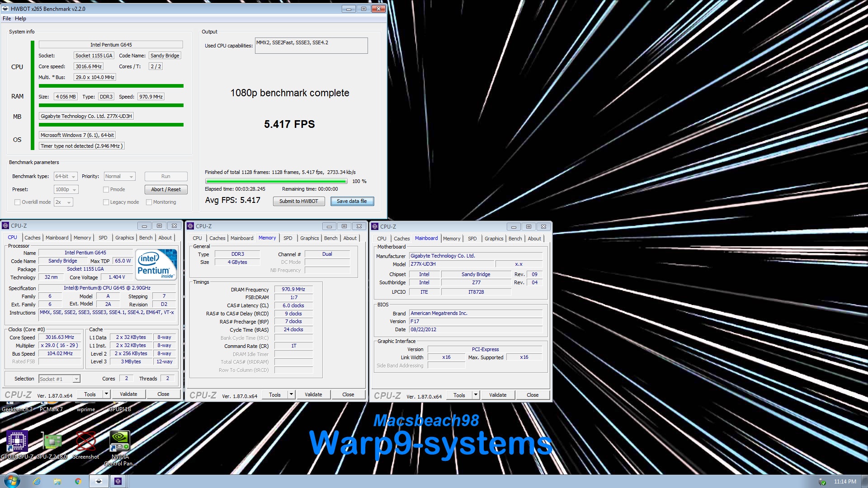Click the Core Voltage 1.404 V value
868x488 pixels.
coord(117,277)
